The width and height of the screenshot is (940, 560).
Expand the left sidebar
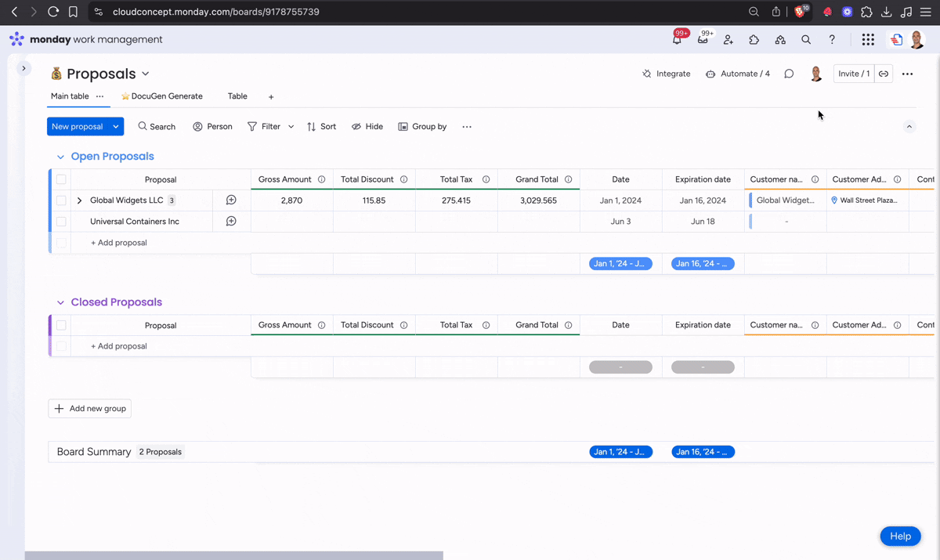pyautogui.click(x=23, y=68)
